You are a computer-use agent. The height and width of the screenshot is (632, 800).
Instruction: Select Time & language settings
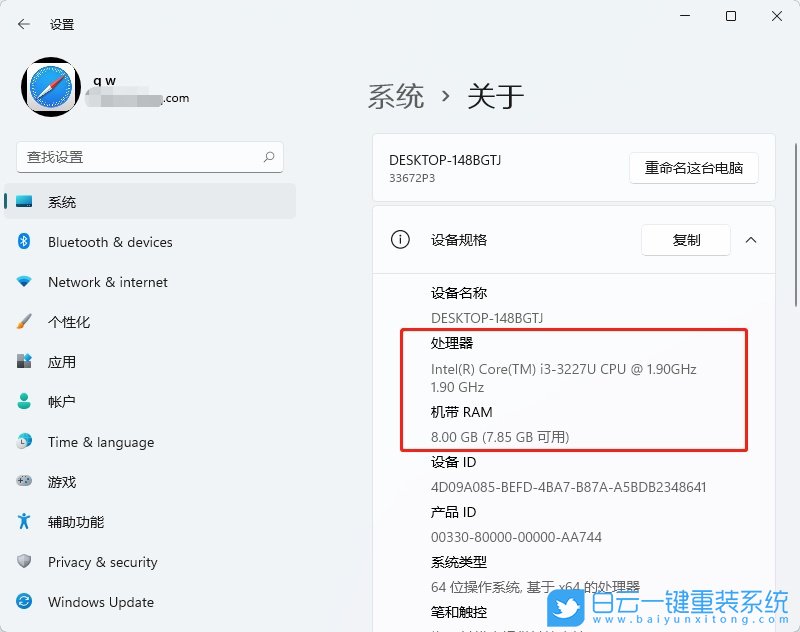[100, 442]
